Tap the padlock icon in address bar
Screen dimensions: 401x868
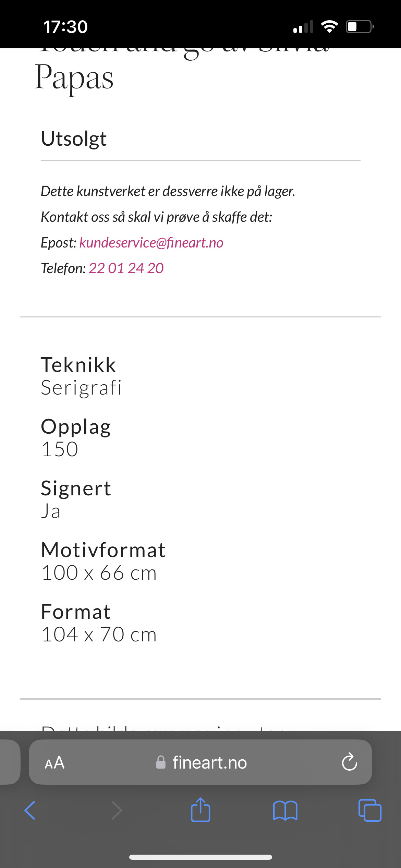[161, 763]
